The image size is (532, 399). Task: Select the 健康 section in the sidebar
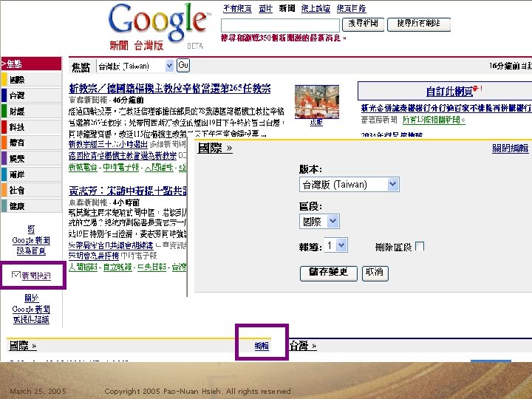pyautogui.click(x=31, y=206)
